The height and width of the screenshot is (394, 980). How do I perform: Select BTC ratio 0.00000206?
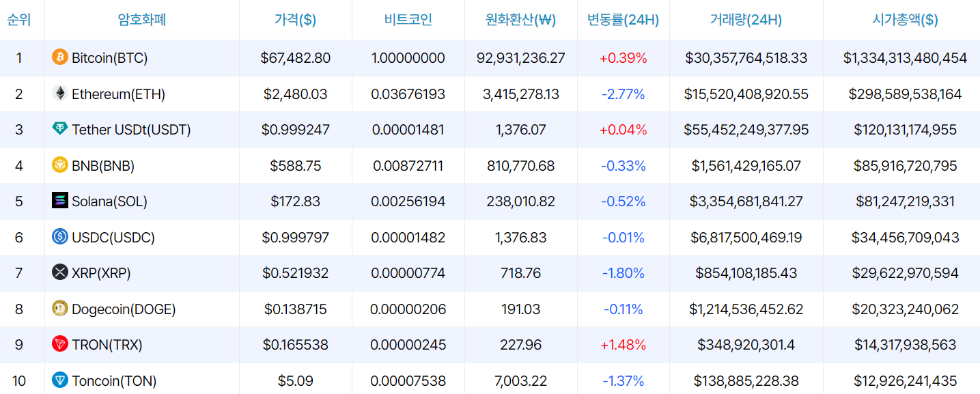click(408, 309)
